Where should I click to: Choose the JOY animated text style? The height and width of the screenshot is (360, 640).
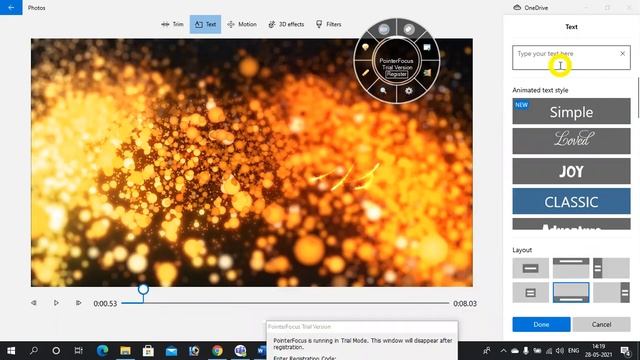click(571, 171)
